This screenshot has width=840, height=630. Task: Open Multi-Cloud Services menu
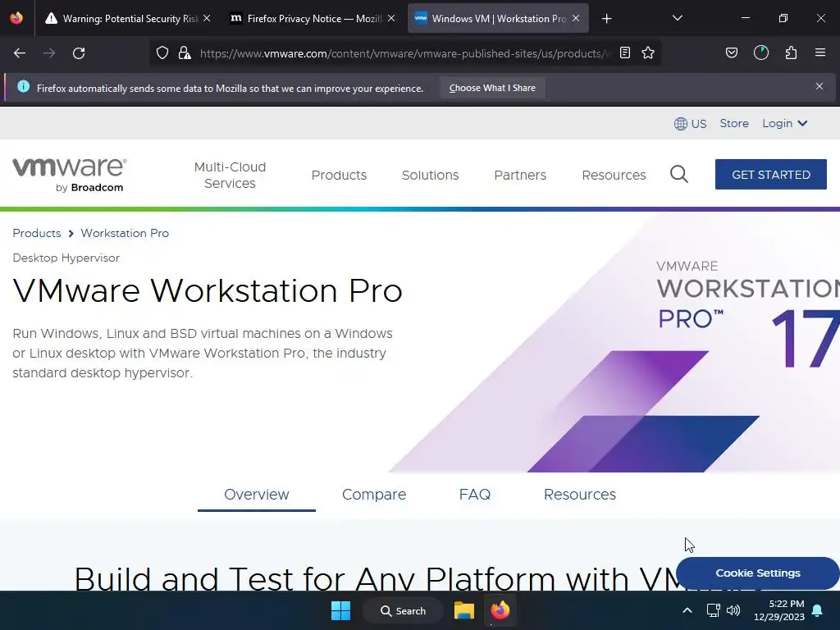tap(230, 176)
